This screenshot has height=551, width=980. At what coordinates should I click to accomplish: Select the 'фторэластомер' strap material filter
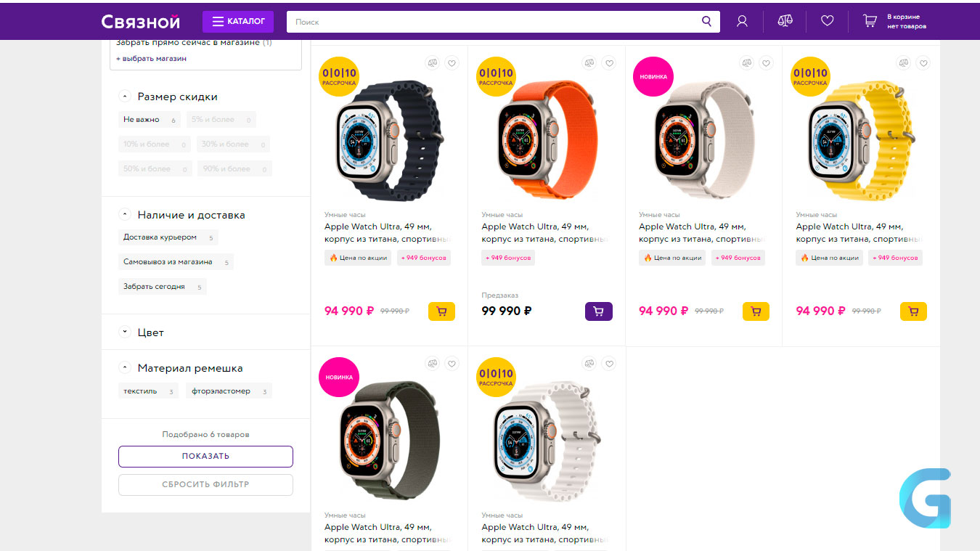click(x=229, y=391)
